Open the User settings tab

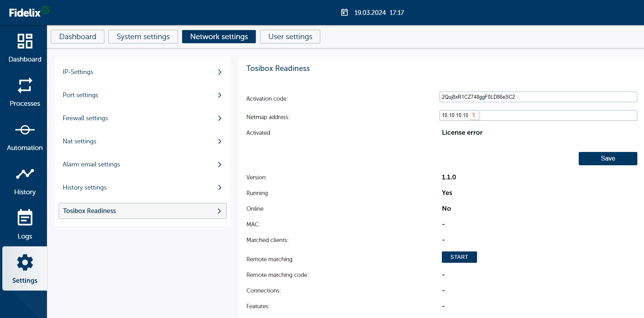pos(290,36)
